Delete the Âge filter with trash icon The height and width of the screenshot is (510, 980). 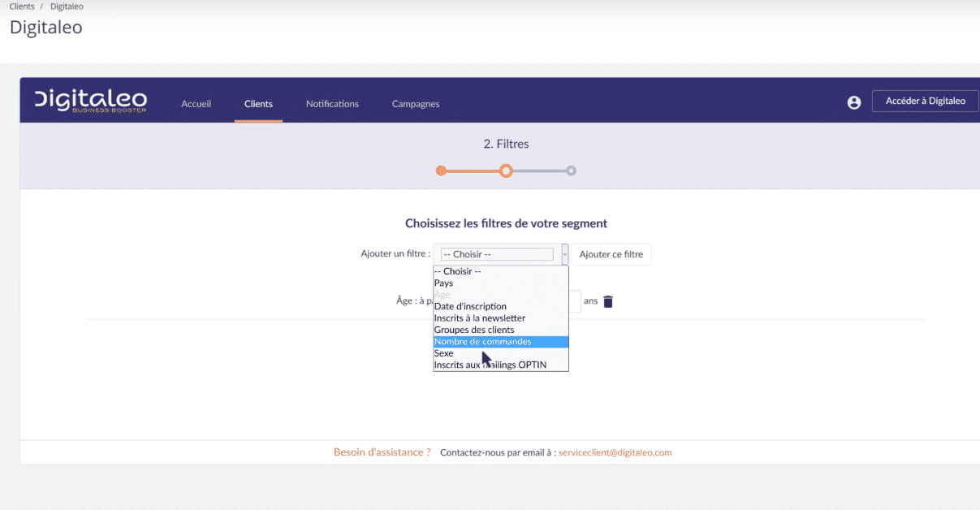608,301
